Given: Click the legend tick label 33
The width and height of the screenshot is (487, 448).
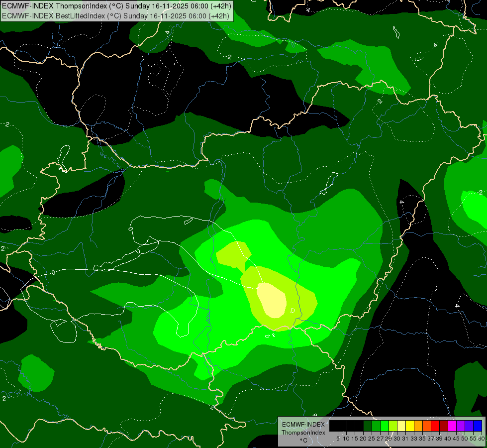Looking at the screenshot, I should coord(414,439).
